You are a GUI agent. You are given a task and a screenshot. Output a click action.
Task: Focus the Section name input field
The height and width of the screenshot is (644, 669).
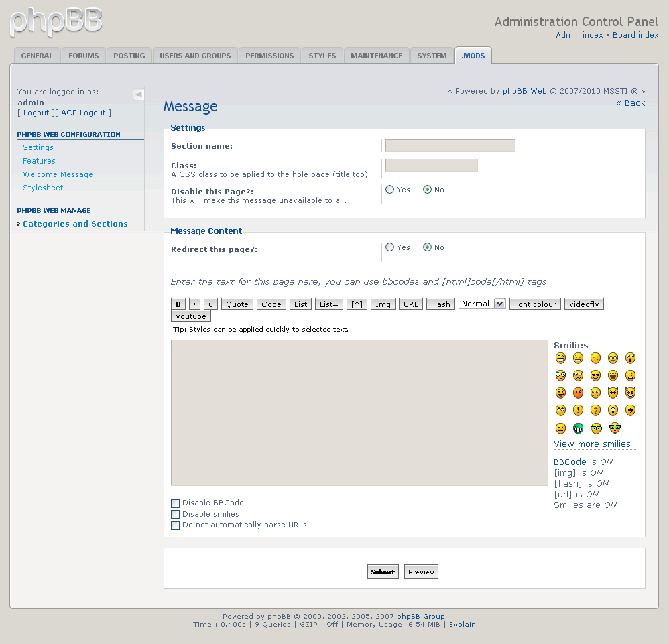pyautogui.click(x=450, y=145)
